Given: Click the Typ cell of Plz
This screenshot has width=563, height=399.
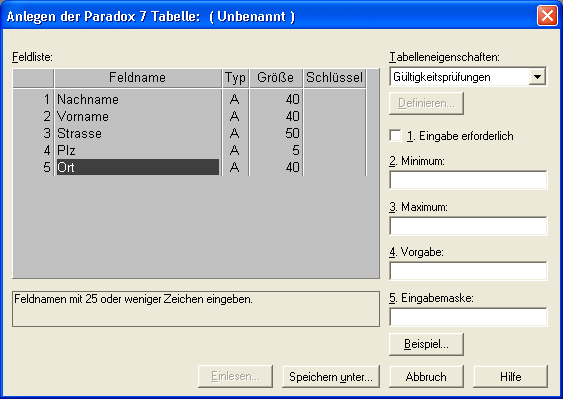Looking at the screenshot, I should pyautogui.click(x=235, y=150).
